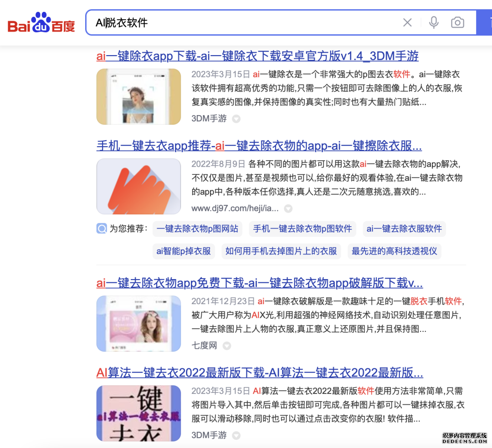The image size is (492, 448).
Task: Click the orange hand thumbnail image
Action: coord(138,186)
